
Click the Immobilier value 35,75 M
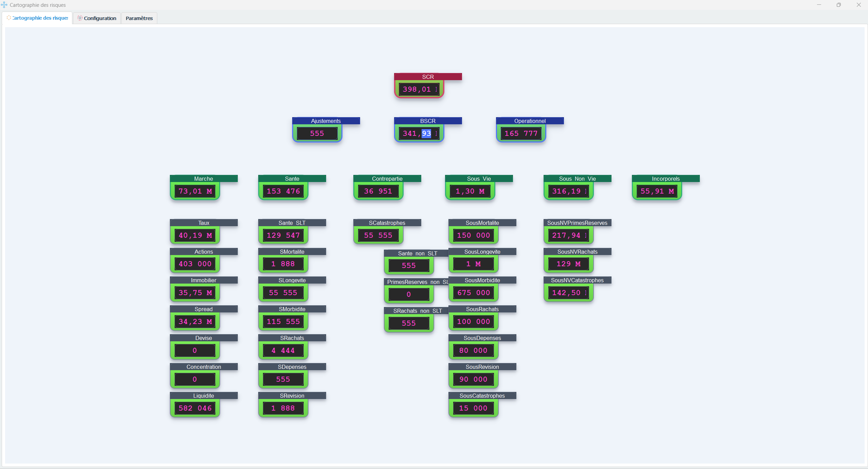click(195, 293)
